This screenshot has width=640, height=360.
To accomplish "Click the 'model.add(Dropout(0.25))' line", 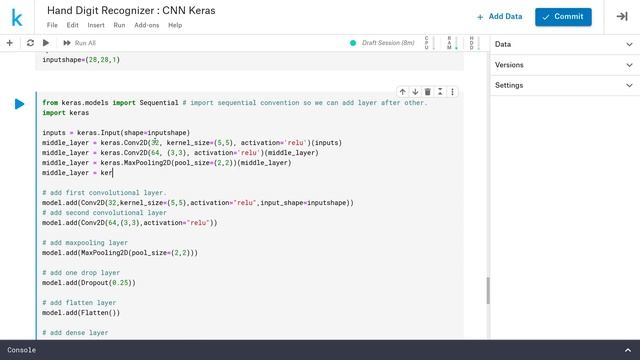I will [x=89, y=282].
